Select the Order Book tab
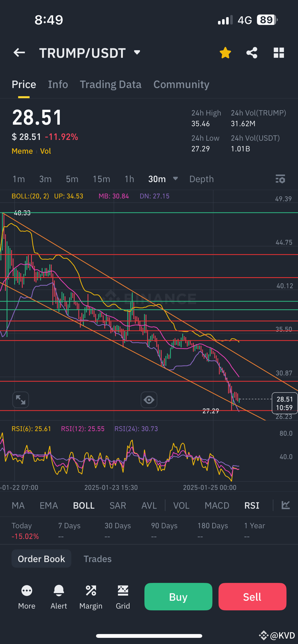 click(41, 559)
